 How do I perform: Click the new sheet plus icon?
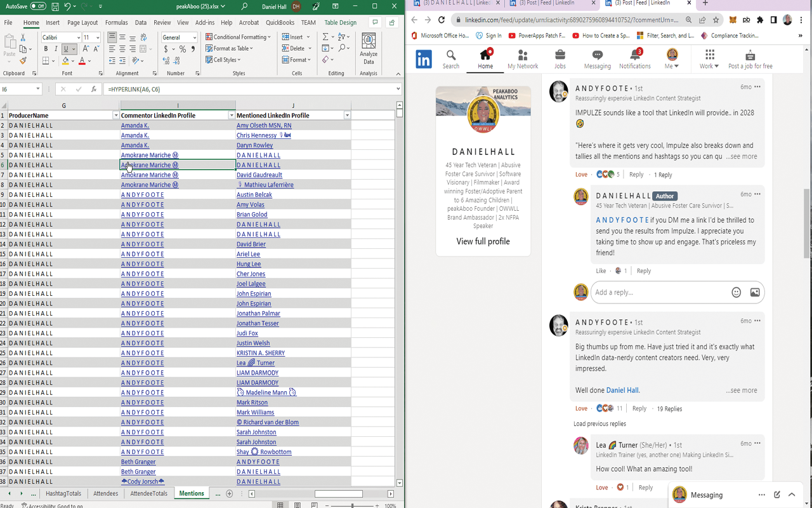230,493
